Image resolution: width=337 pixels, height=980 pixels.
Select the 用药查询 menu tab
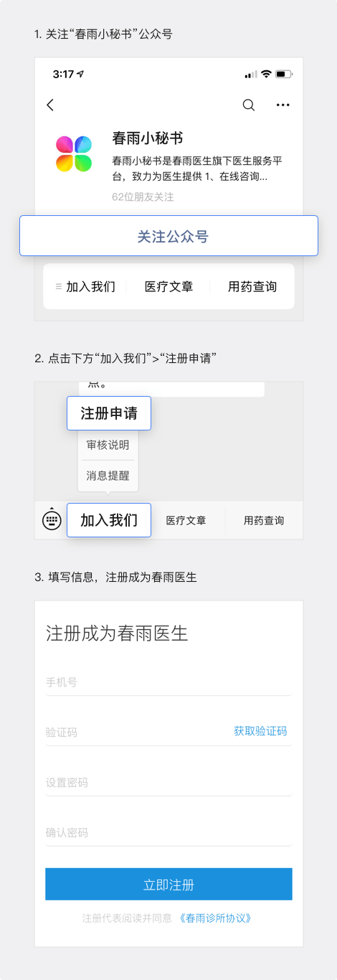click(252, 286)
